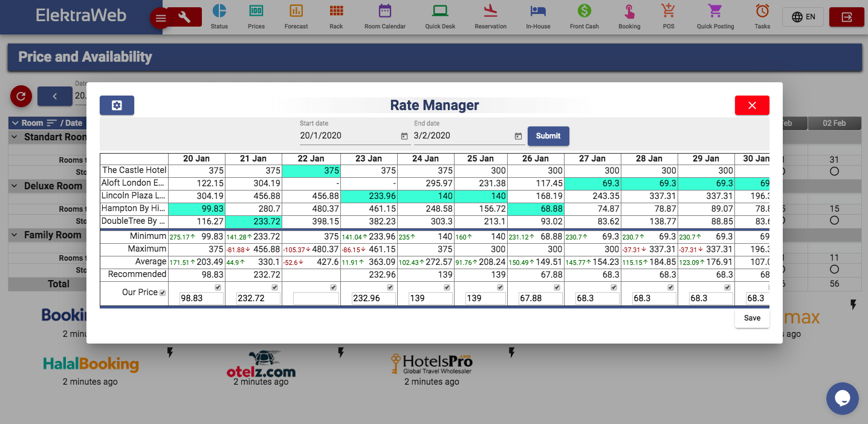Open the Room Calendar icon
868x424 pixels.
click(x=385, y=11)
